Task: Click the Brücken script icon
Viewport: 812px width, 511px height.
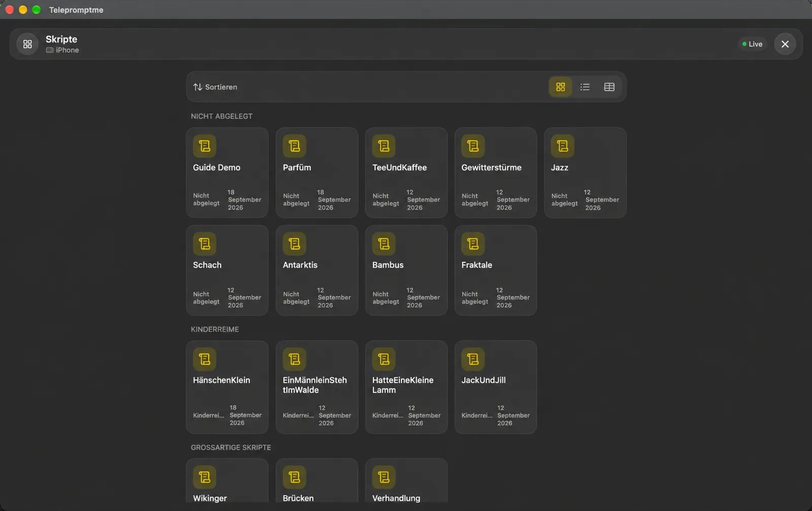Action: [294, 477]
